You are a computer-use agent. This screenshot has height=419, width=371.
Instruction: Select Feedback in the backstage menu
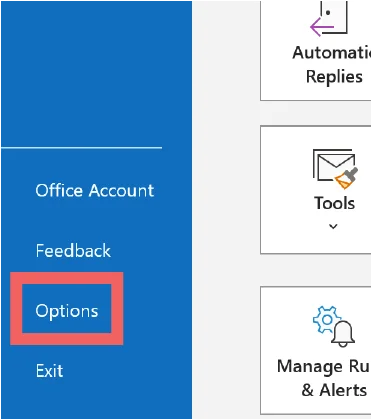[x=73, y=251]
